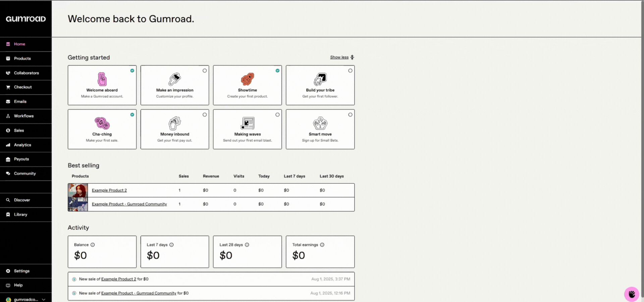Viewport: 644px width, 302px height.
Task: Go to Workflows in the sidebar
Action: click(26, 116)
